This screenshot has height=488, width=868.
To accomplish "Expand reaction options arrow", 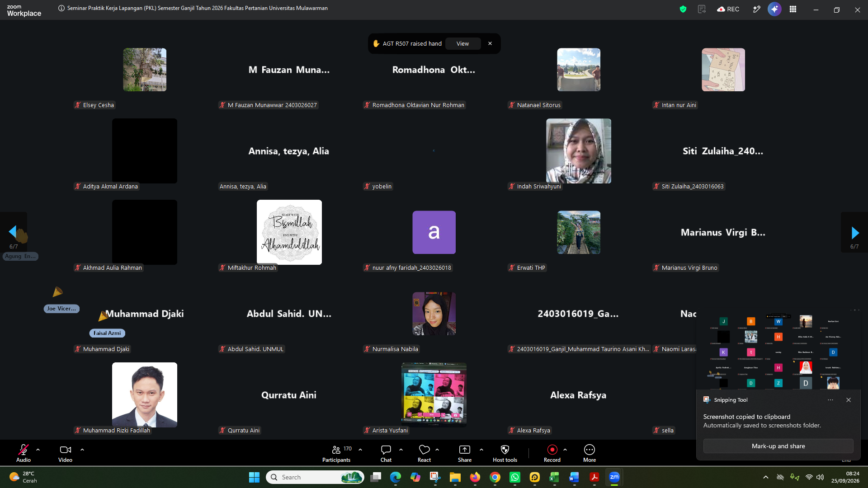I will click(437, 450).
